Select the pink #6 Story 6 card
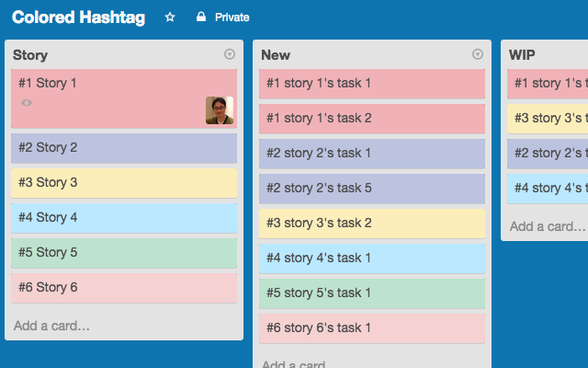The width and height of the screenshot is (588, 368). point(124,288)
